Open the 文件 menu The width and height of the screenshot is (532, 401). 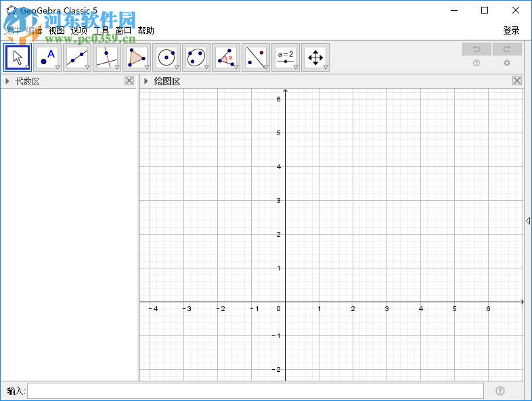click(12, 30)
